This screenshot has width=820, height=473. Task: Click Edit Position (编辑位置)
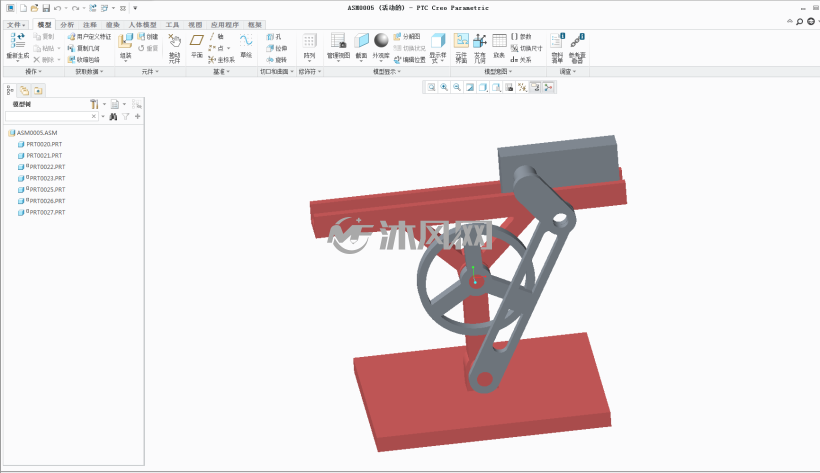click(x=409, y=60)
